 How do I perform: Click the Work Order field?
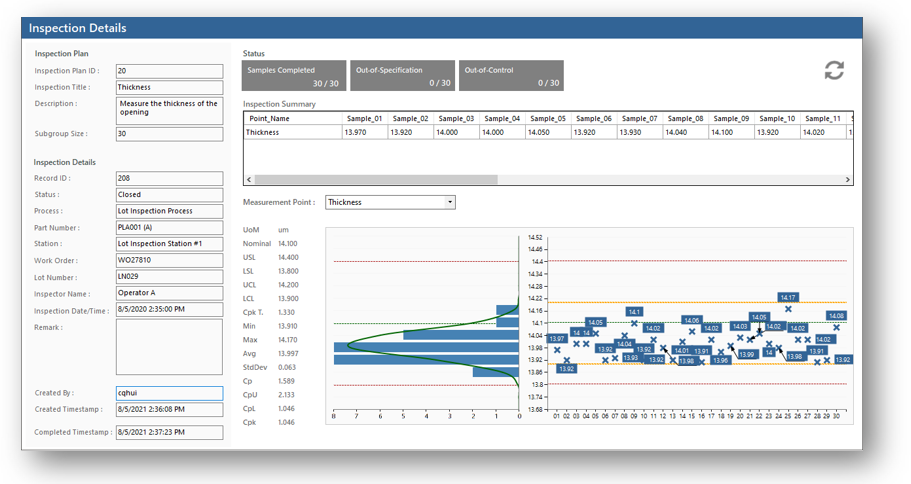(x=168, y=261)
